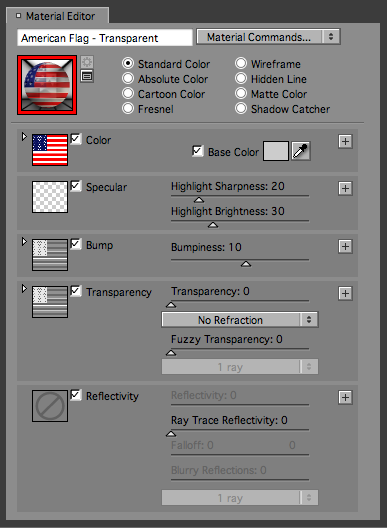
Task: Open the Base Color swatch
Action: [x=276, y=151]
